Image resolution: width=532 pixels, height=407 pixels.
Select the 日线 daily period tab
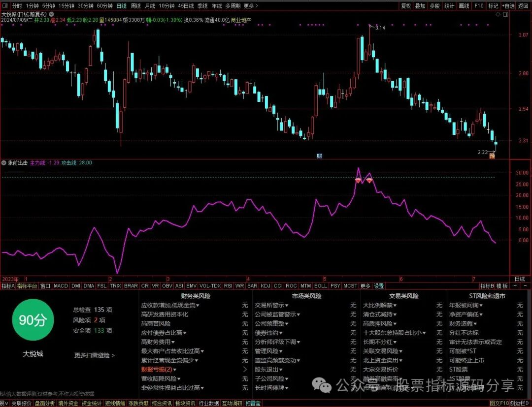(121, 6)
